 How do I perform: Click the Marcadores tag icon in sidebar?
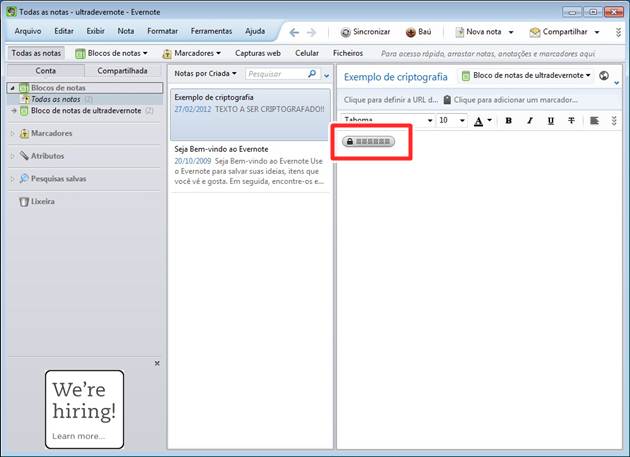pyautogui.click(x=24, y=133)
